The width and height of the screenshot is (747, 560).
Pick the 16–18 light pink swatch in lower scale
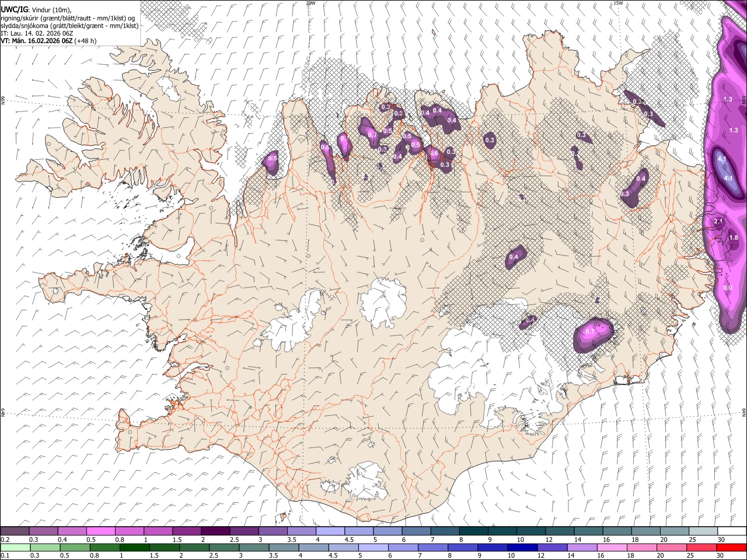click(x=612, y=547)
